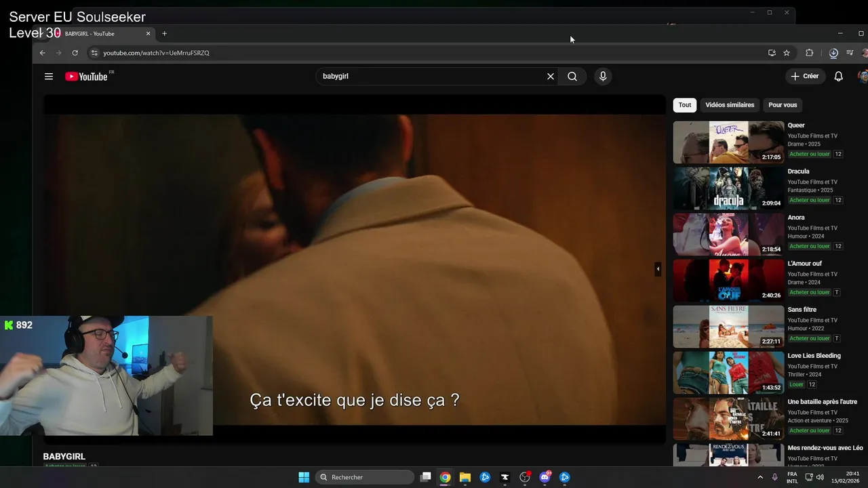Click taskbar microphone tray icon
This screenshot has width=868, height=488.
pyautogui.click(x=774, y=477)
